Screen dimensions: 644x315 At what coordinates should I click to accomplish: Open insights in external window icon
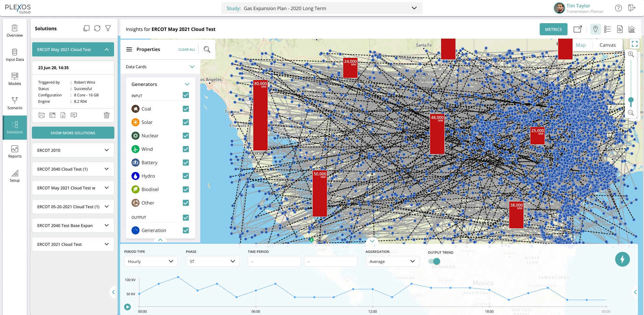578,29
